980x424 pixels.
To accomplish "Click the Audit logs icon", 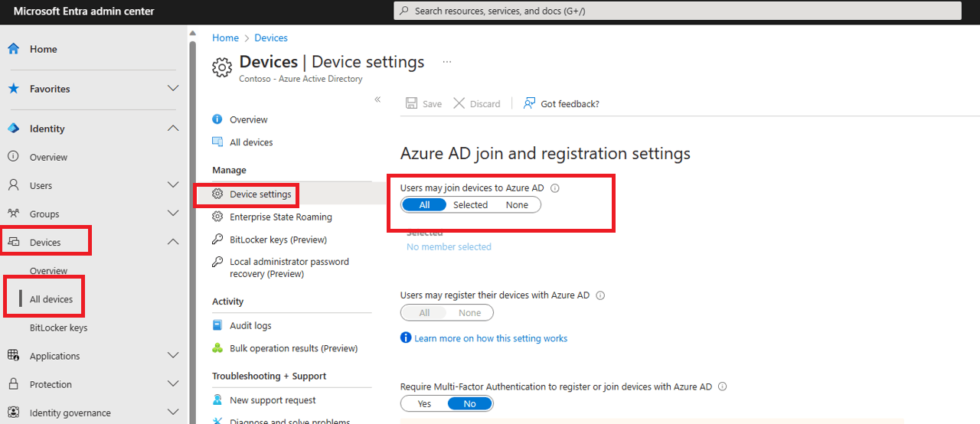I will coord(217,325).
